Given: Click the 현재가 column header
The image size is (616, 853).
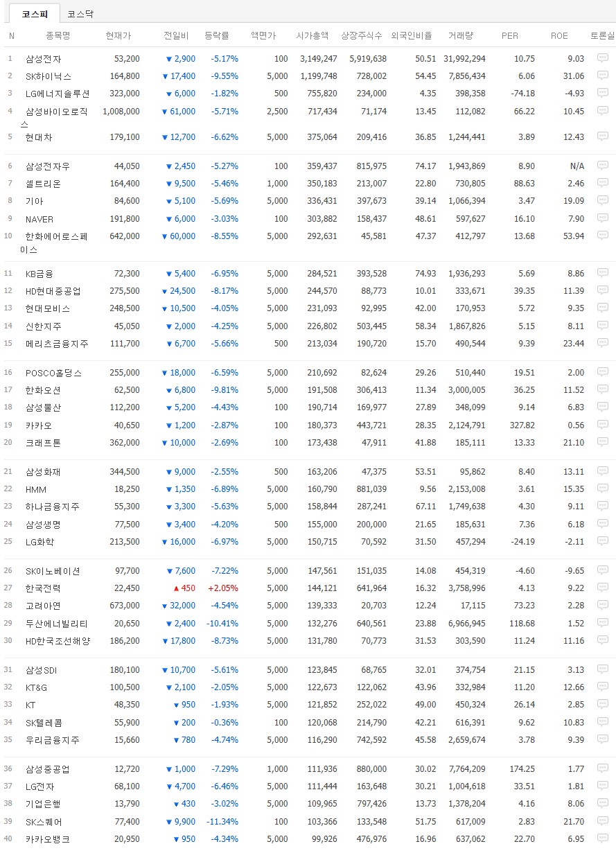Looking at the screenshot, I should pyautogui.click(x=118, y=35).
